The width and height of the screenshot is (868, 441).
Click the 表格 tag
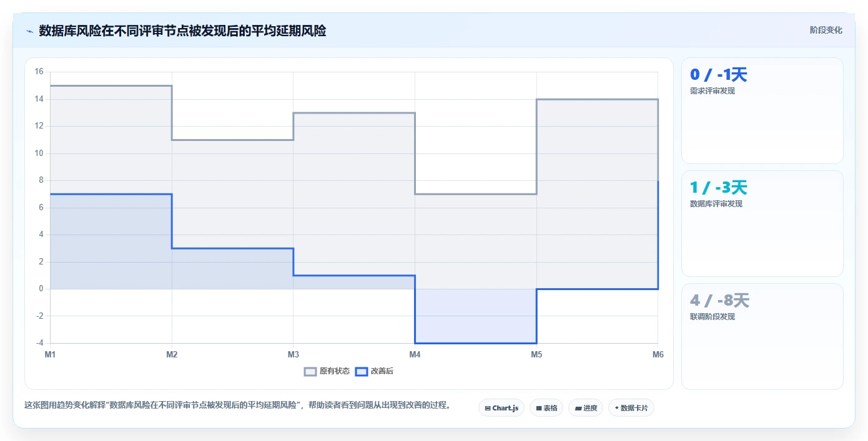pos(546,408)
